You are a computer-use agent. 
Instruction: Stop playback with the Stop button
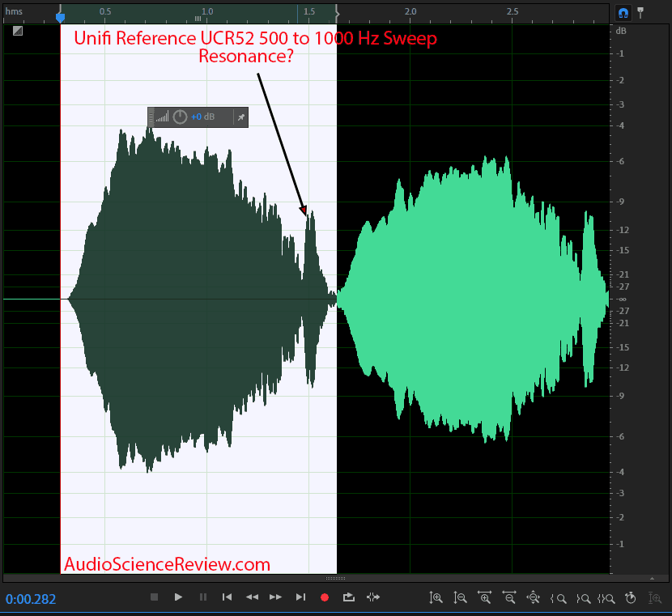click(x=155, y=597)
